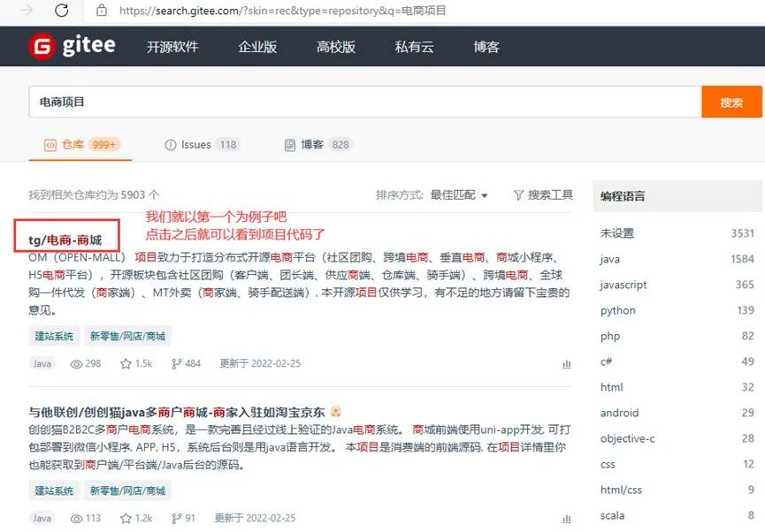
Task: Filter by 未设置 language 3531
Action: coord(677,233)
